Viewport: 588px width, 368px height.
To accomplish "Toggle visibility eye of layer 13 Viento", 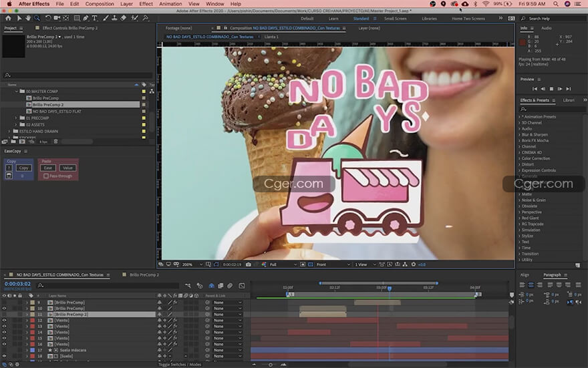I will [4, 327].
